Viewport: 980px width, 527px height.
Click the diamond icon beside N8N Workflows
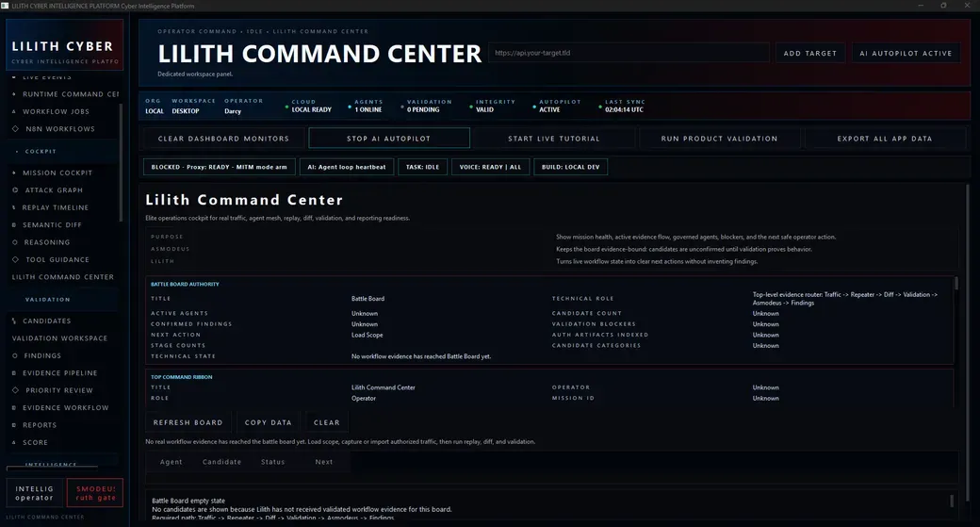point(15,129)
